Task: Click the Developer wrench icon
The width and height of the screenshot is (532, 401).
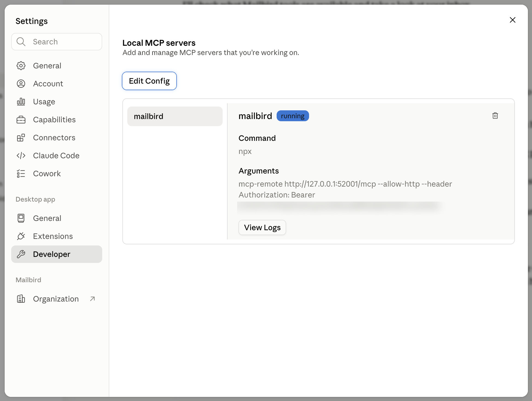Action: point(21,254)
